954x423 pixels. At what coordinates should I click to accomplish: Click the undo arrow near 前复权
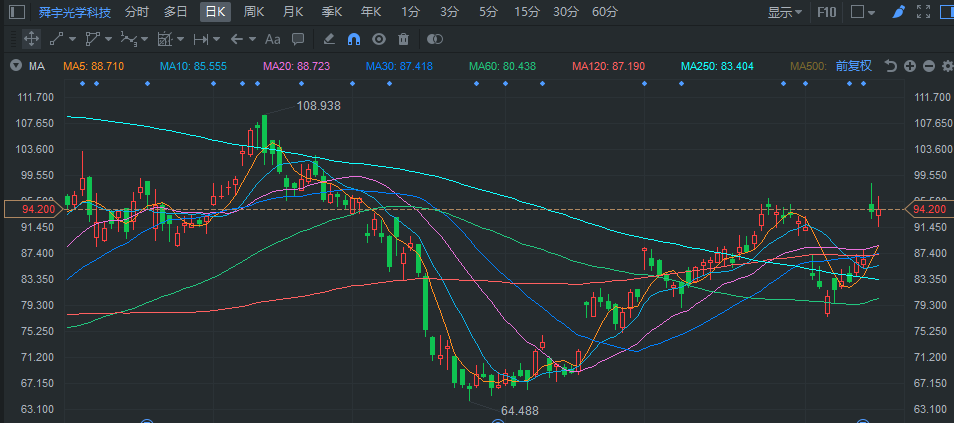coord(891,66)
